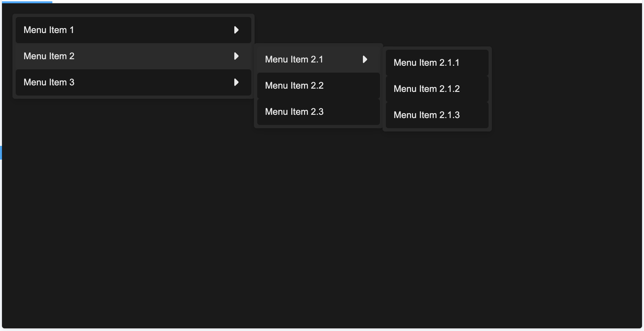This screenshot has width=644, height=331.
Task: Click the arrow beside Menu Item 2
Action: coord(236,56)
